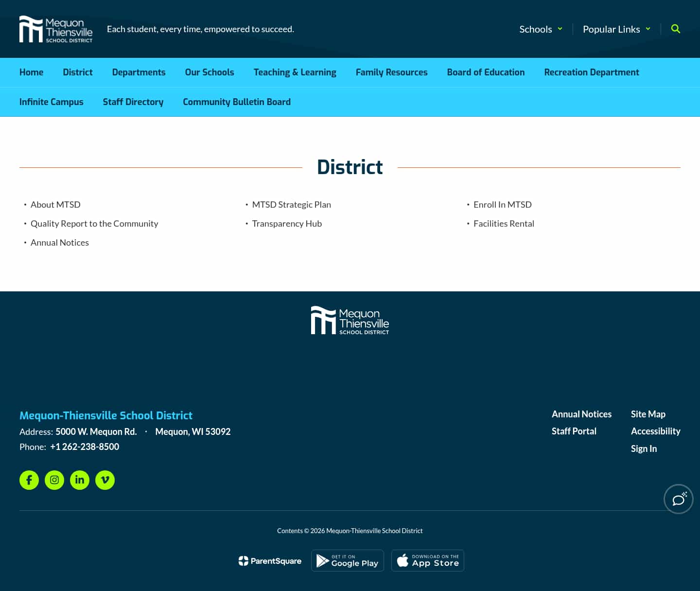Screen dimensions: 700x591
Task: Click the header Mequon Thiensville logo
Action: 56,29
